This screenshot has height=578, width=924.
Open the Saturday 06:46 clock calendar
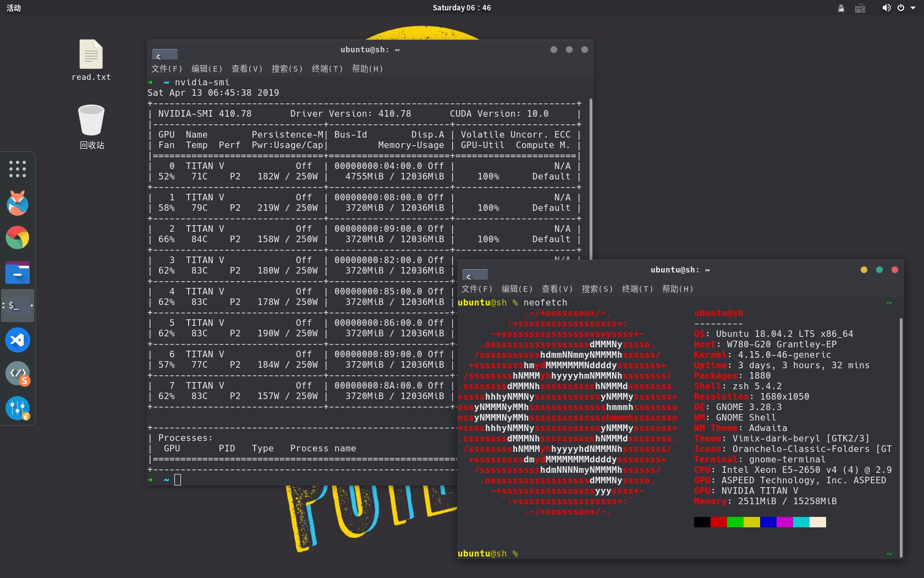(x=462, y=8)
